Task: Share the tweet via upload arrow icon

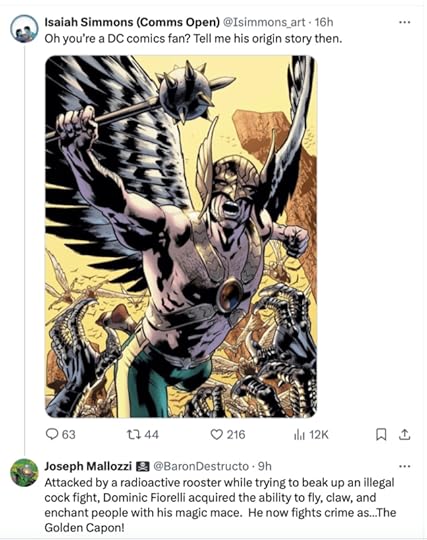Action: coord(405,434)
